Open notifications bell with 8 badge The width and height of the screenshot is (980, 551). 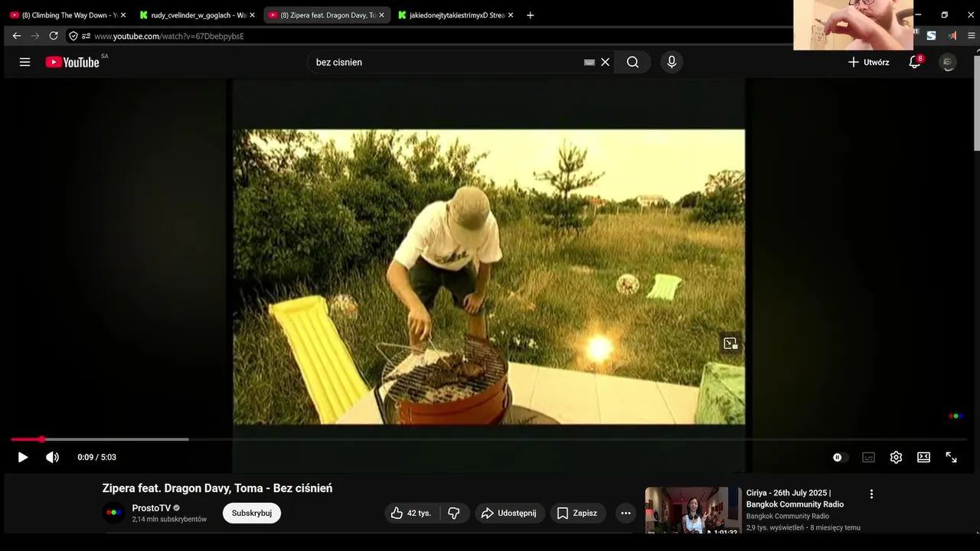tap(914, 62)
